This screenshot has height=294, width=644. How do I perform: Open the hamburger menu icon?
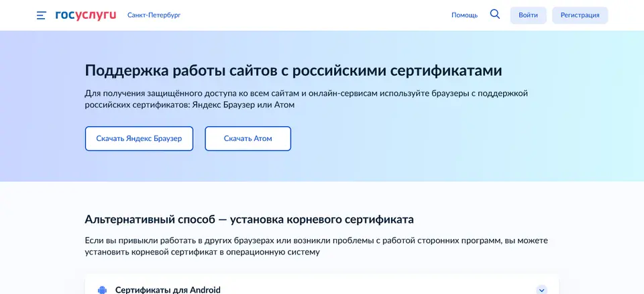tap(41, 15)
